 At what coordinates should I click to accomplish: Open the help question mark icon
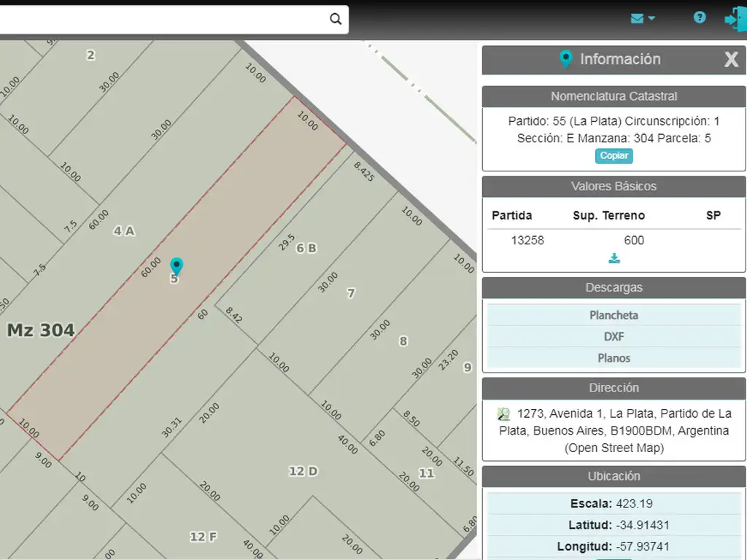coord(700,17)
